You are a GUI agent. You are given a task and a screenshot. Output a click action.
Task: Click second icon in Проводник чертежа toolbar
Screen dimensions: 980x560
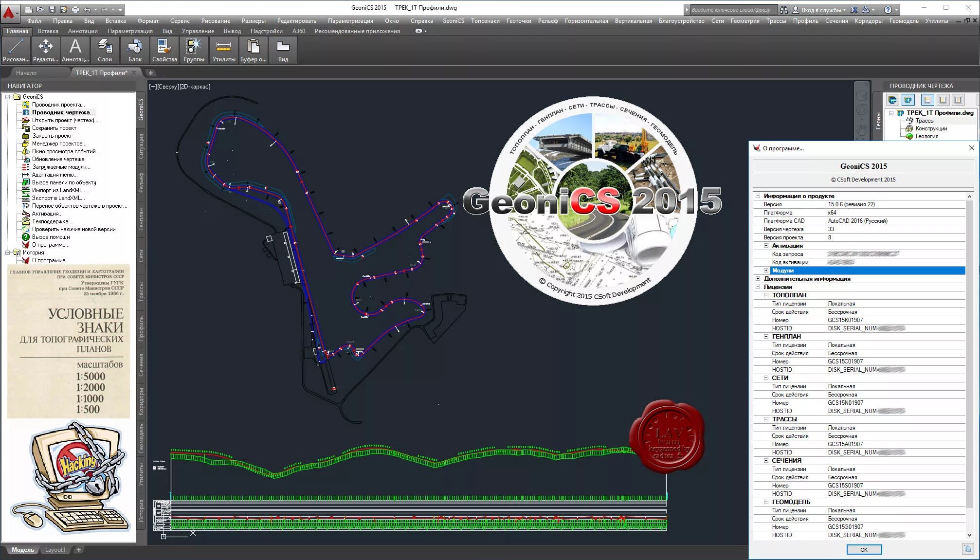[908, 100]
